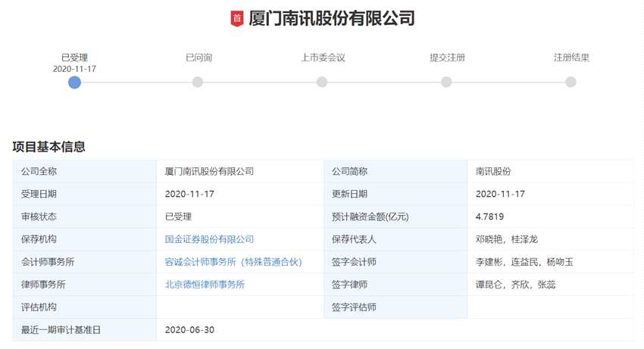Viewport: 644px width, 349px height.
Task: Click the 李建彬，连益民，杨吻玉 value cell
Action: pos(550,262)
